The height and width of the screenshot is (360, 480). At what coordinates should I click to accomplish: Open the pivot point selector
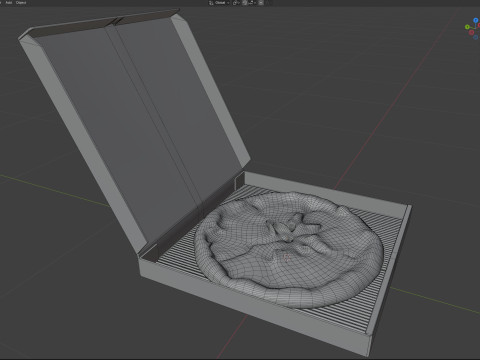(236, 3)
